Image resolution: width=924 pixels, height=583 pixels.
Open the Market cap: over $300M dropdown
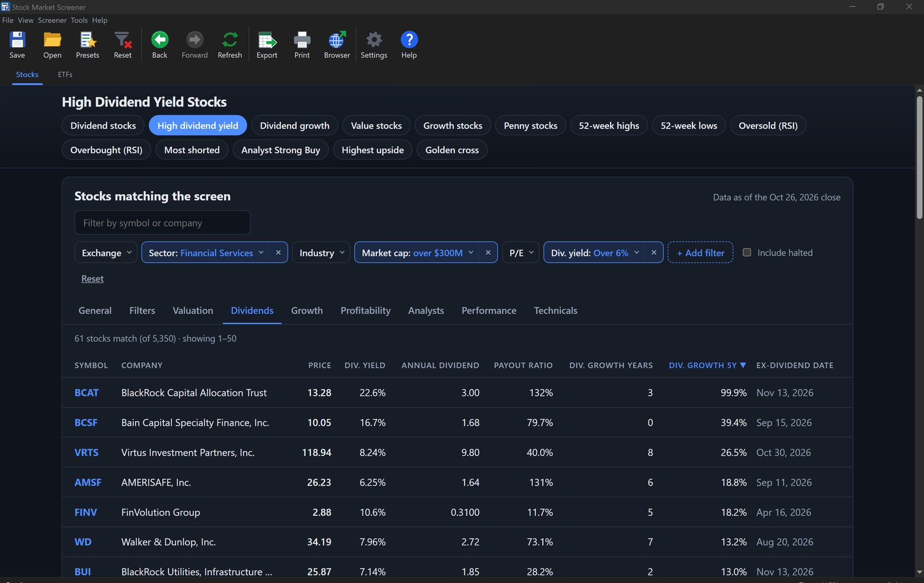tap(418, 253)
